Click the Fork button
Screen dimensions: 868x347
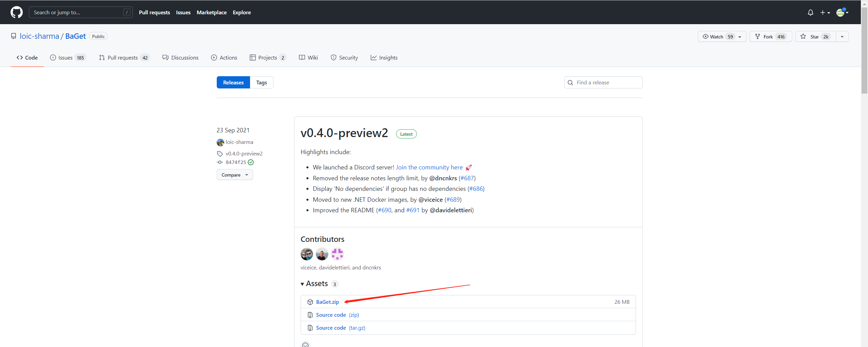770,36
